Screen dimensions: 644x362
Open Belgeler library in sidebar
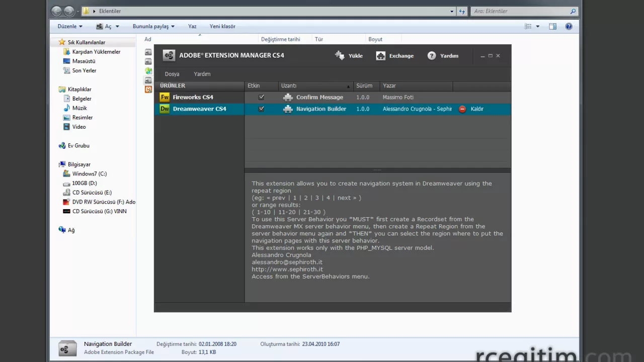click(x=82, y=99)
